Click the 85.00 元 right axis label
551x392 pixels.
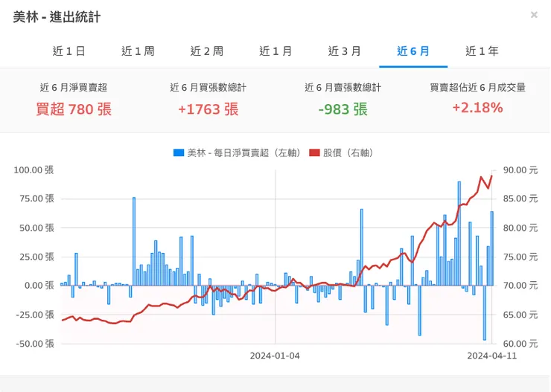click(520, 199)
